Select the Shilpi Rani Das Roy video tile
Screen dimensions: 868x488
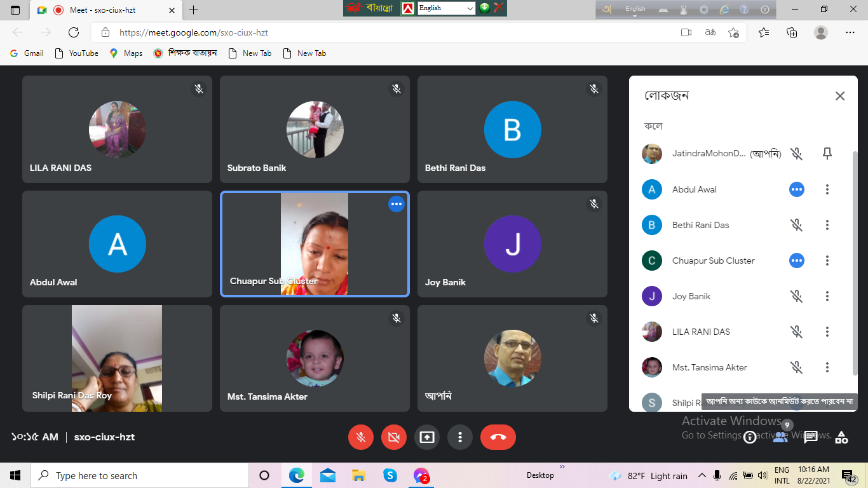(117, 358)
